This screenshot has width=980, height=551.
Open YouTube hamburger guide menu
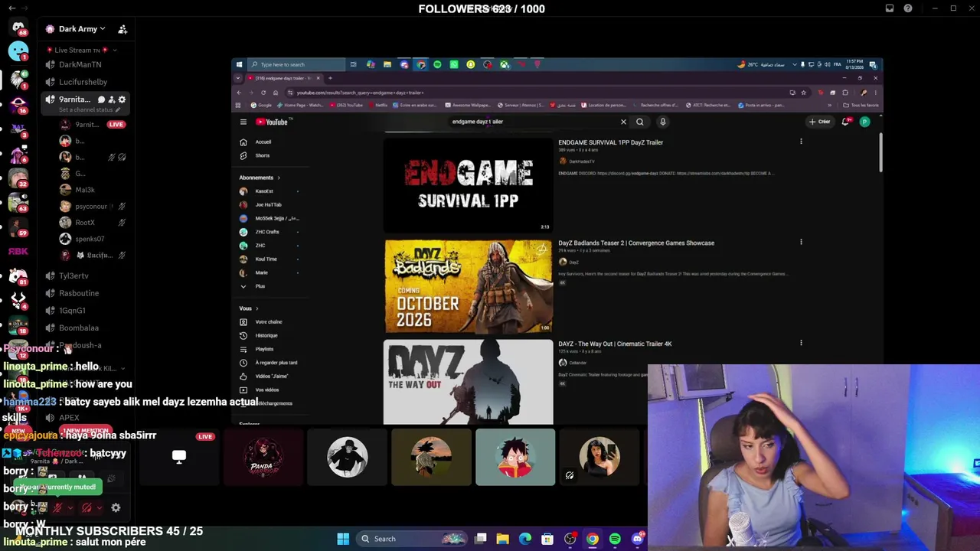pos(243,122)
